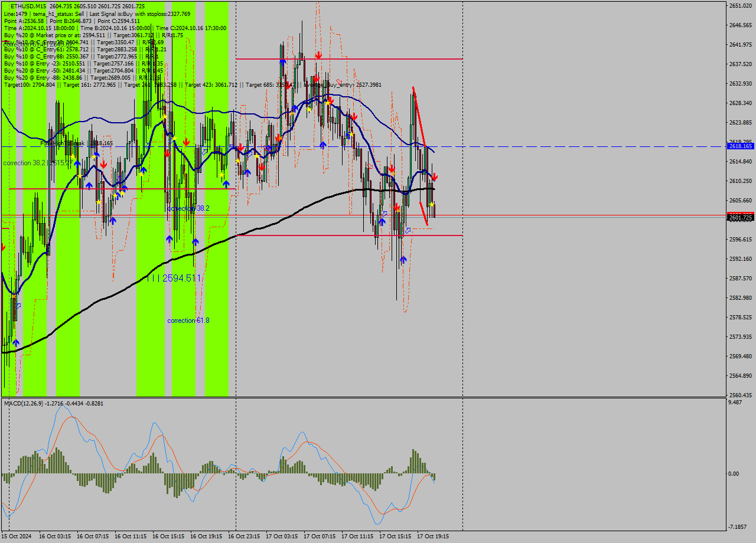Click the '16 Oct 03:15' time label
Viewport: 756px width, 543px height.
55,537
